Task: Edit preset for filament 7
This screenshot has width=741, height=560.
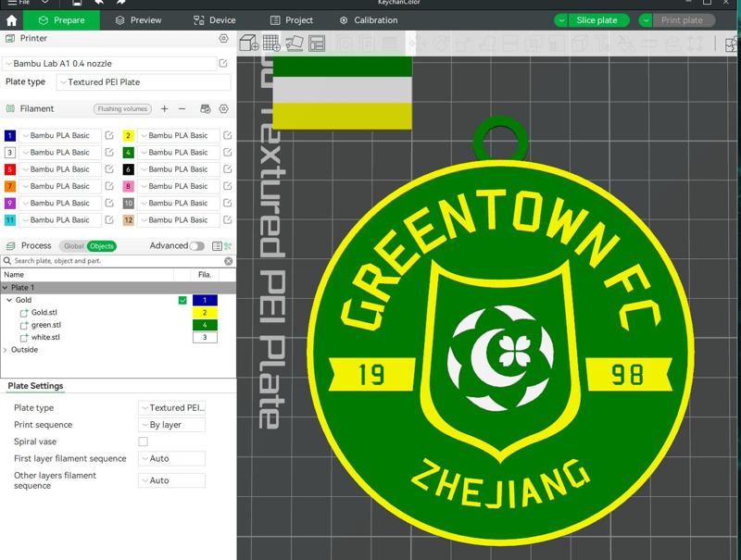Action: pyautogui.click(x=109, y=186)
